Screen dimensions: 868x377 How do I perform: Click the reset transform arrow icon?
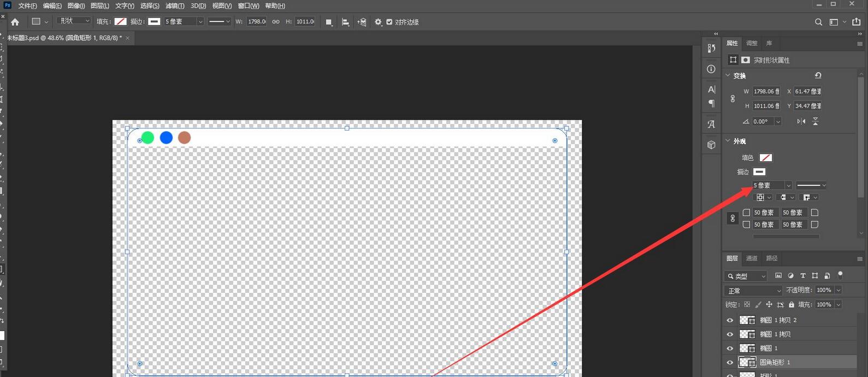click(x=818, y=75)
